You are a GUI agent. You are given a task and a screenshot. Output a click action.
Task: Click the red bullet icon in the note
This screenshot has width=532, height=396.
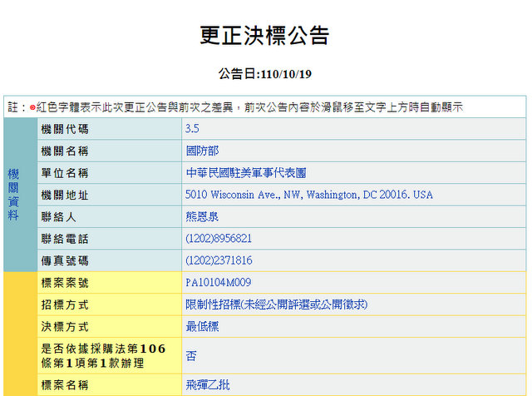click(x=32, y=107)
